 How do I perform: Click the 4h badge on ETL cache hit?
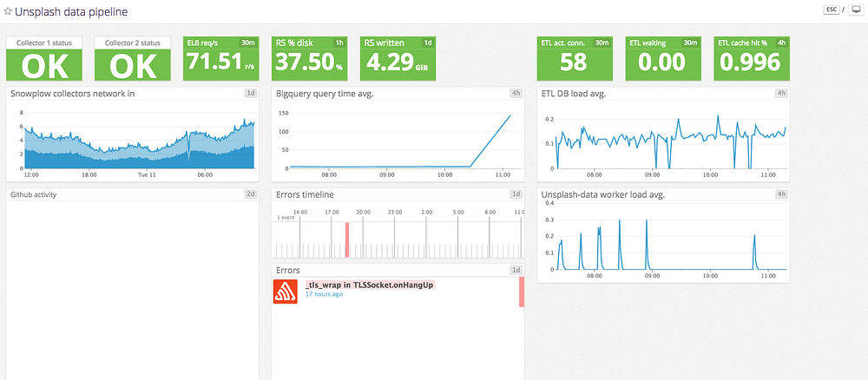click(782, 43)
